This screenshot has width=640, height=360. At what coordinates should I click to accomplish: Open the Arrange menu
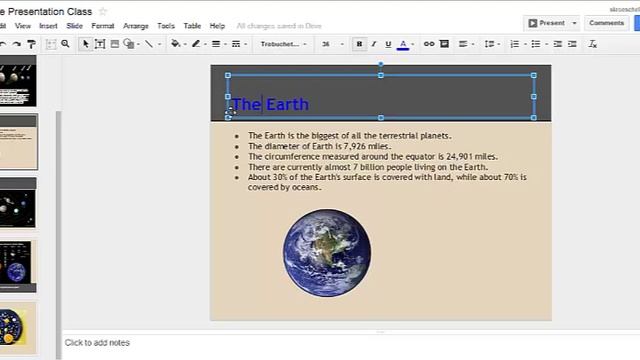136,26
